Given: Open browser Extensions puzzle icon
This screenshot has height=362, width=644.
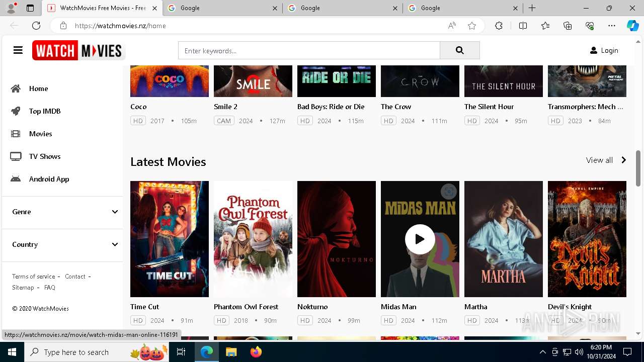Looking at the screenshot, I should tap(499, 26).
